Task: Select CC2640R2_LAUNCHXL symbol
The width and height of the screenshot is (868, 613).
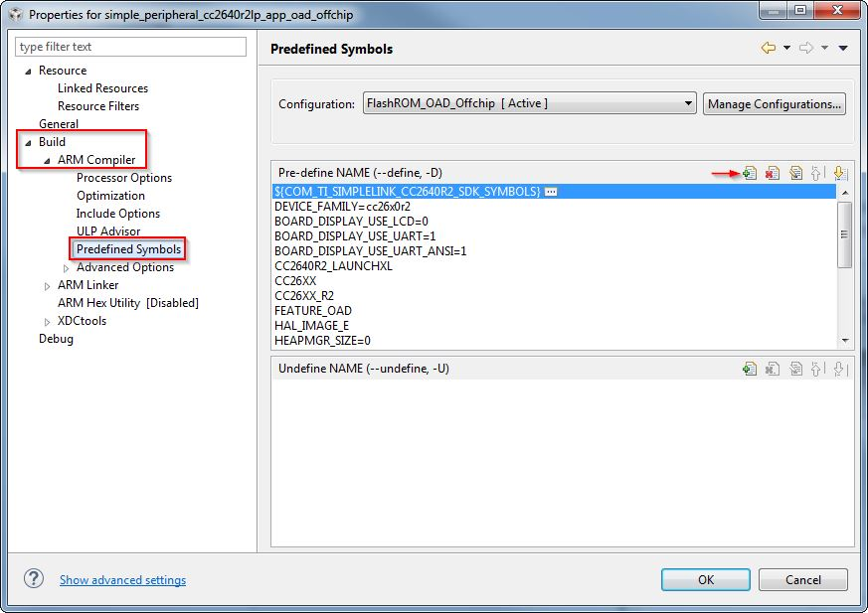Action: tap(554, 266)
